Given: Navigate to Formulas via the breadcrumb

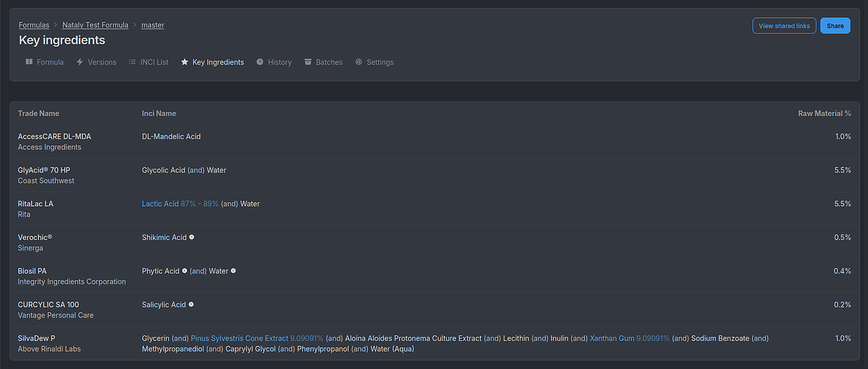Looking at the screenshot, I should pyautogui.click(x=33, y=25).
